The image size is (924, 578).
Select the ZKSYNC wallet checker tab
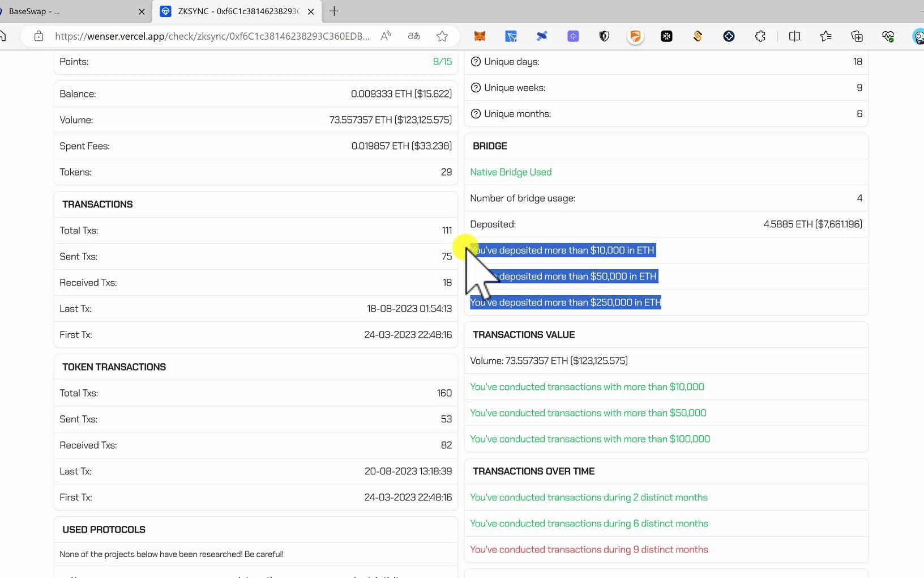[x=237, y=11]
